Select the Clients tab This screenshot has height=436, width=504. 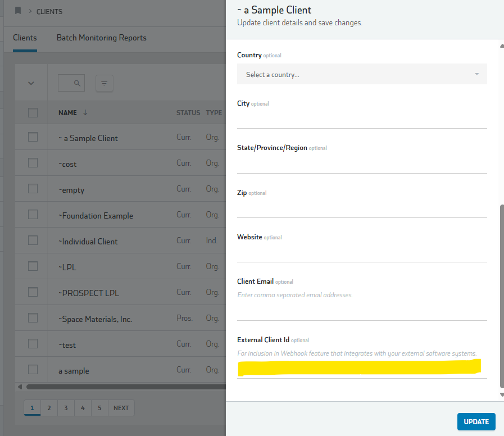(x=25, y=38)
